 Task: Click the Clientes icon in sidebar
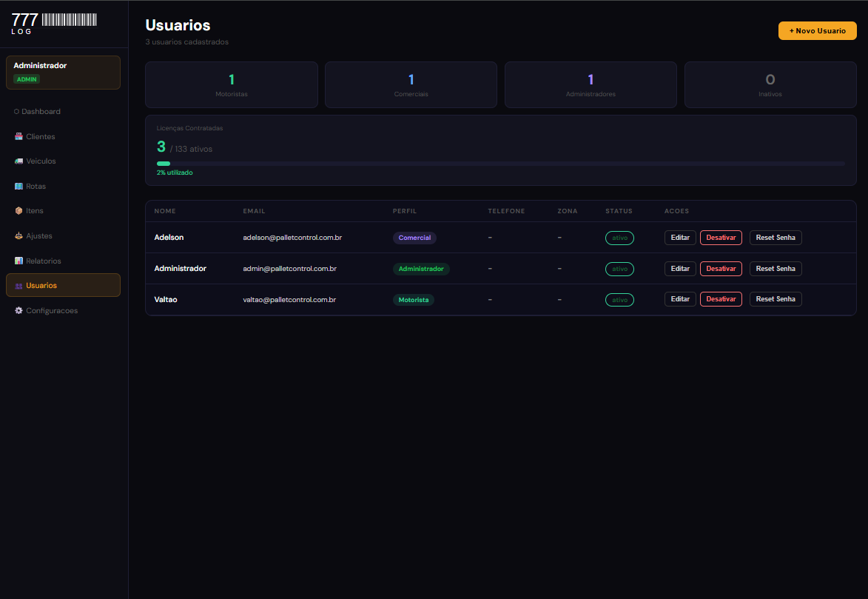(x=18, y=137)
